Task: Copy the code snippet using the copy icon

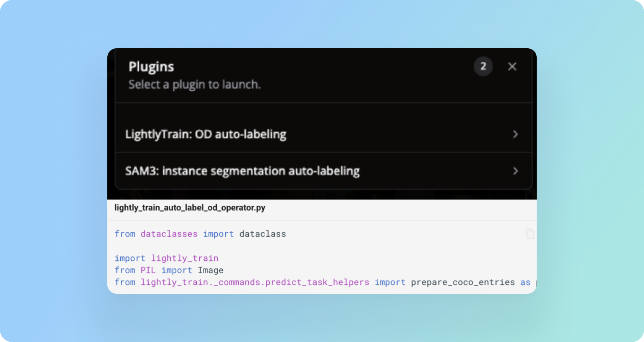Action: (530, 233)
